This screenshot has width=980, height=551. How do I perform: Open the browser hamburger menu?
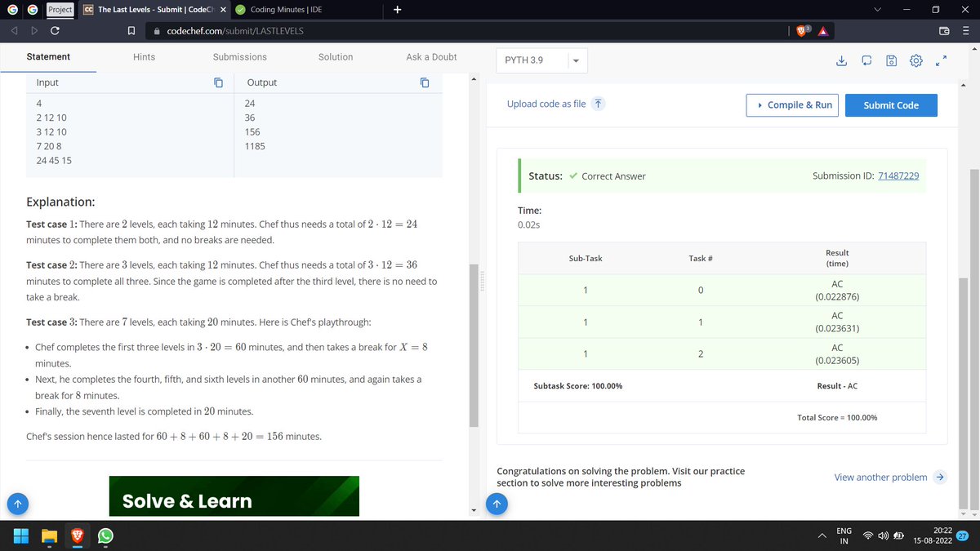[x=964, y=31]
